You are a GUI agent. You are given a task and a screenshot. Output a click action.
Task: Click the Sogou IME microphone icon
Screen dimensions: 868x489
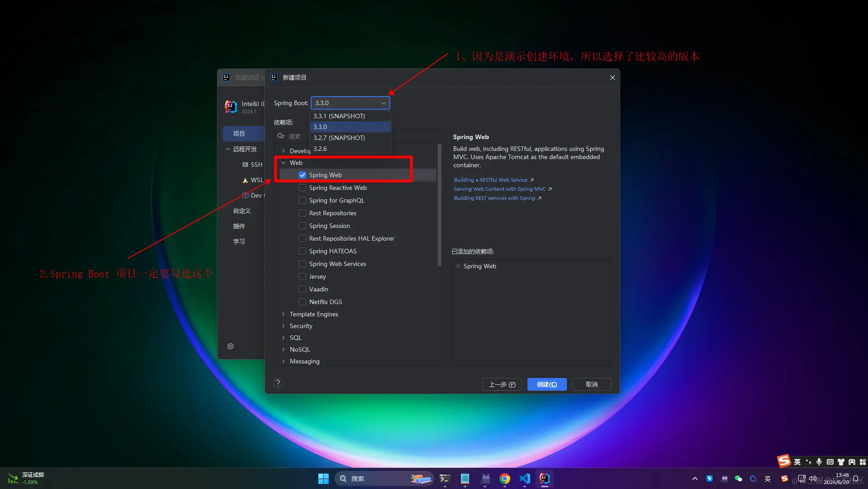[819, 462]
